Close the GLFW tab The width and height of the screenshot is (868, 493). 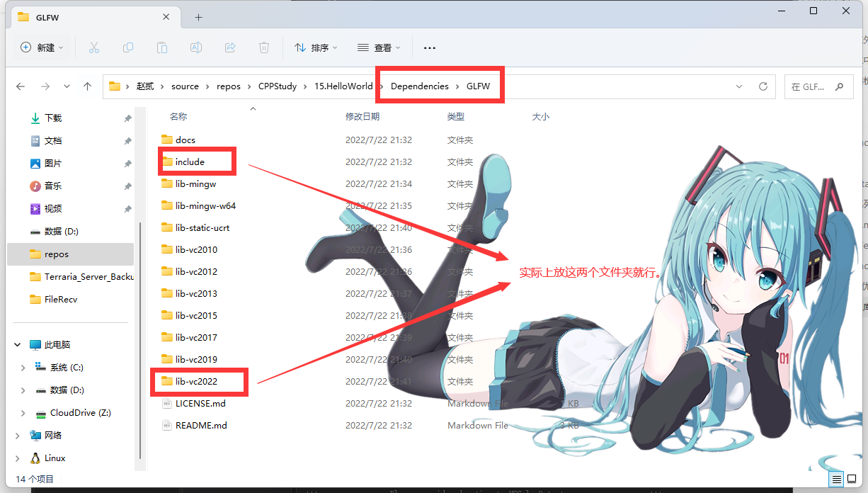click(x=166, y=17)
